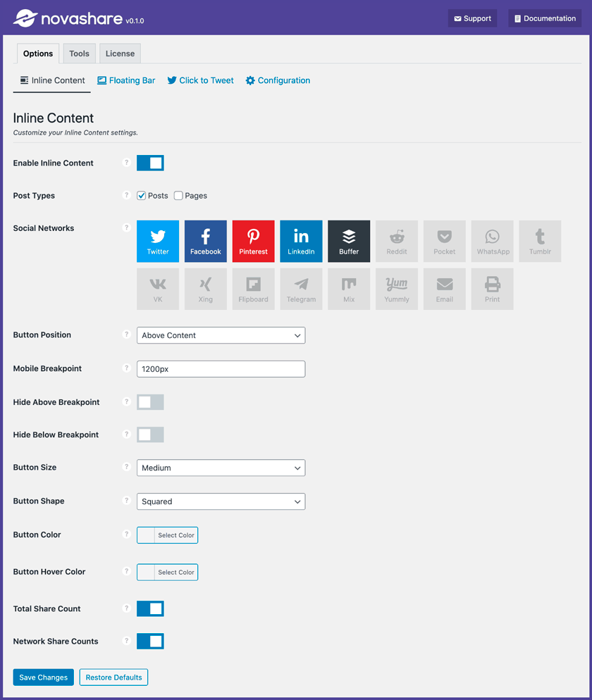Open the Configuration sub-tab
This screenshot has width=592, height=700.
[x=278, y=80]
